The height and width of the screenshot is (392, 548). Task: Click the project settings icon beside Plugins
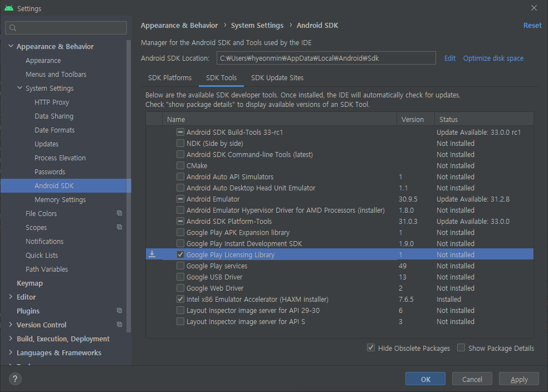(119, 311)
